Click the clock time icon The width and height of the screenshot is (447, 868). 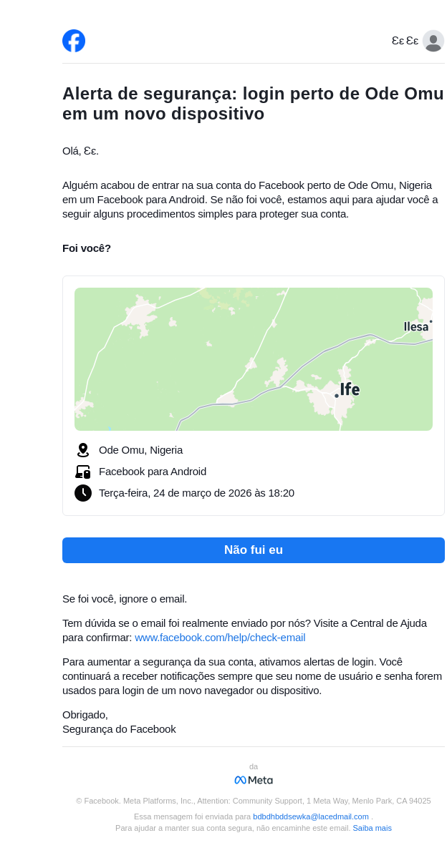coord(83,493)
